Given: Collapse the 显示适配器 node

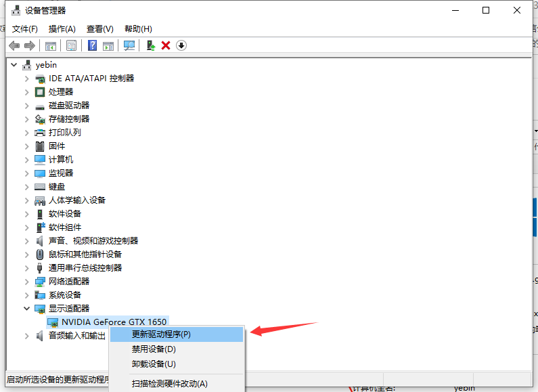Looking at the screenshot, I should (27, 309).
